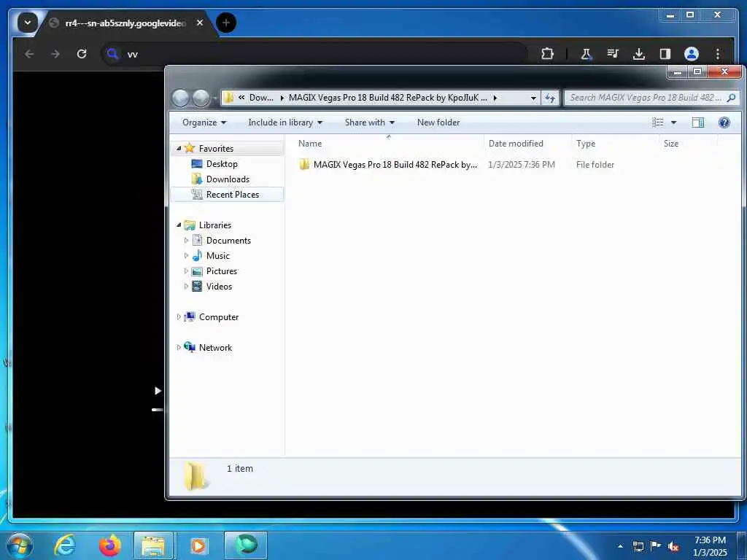Click Explorer back navigation button

(x=181, y=98)
